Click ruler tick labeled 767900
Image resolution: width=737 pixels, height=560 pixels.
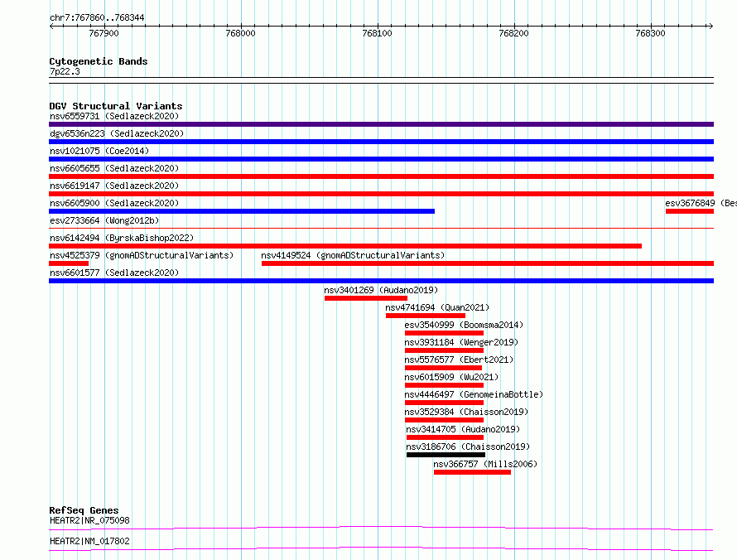(x=104, y=33)
